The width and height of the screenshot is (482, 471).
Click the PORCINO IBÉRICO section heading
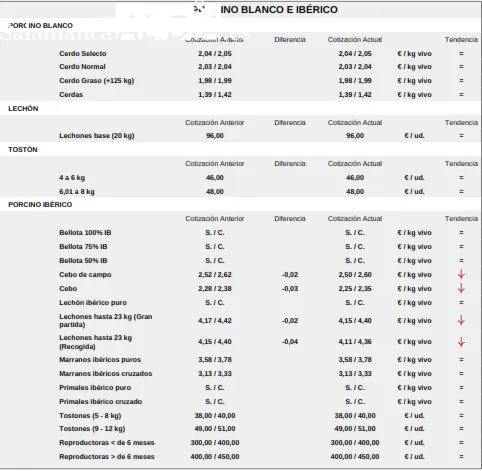click(40, 205)
